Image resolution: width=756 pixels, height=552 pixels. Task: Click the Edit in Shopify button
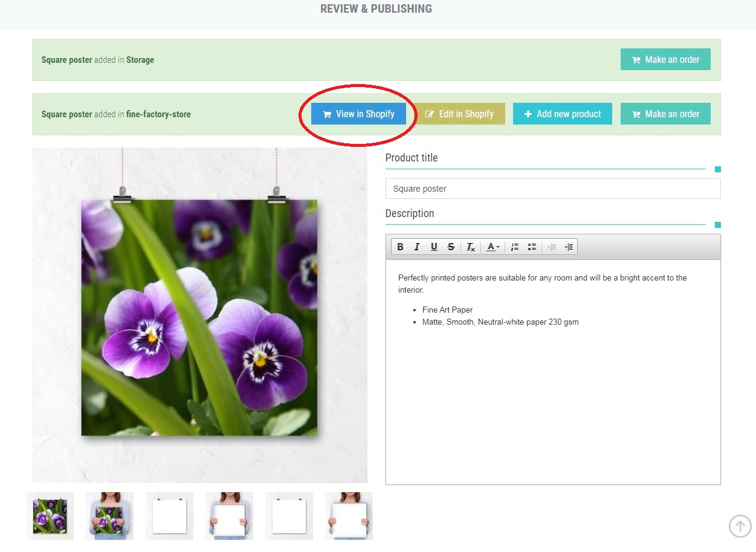click(460, 114)
